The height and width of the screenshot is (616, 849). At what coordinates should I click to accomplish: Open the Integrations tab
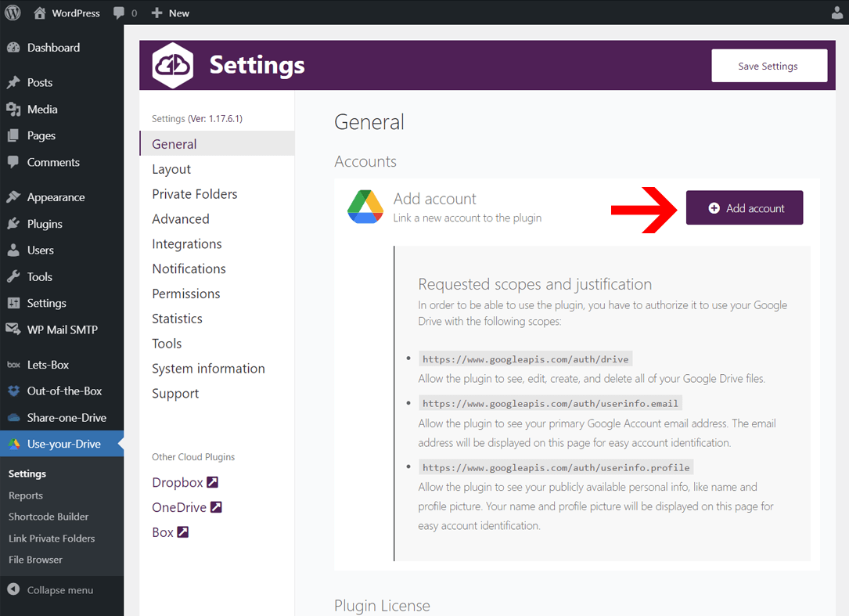coord(217,243)
